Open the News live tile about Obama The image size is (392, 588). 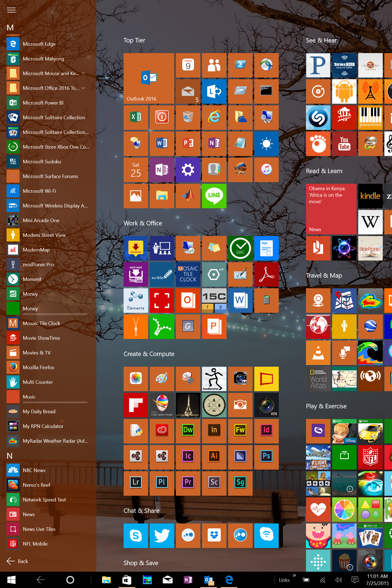(331, 209)
